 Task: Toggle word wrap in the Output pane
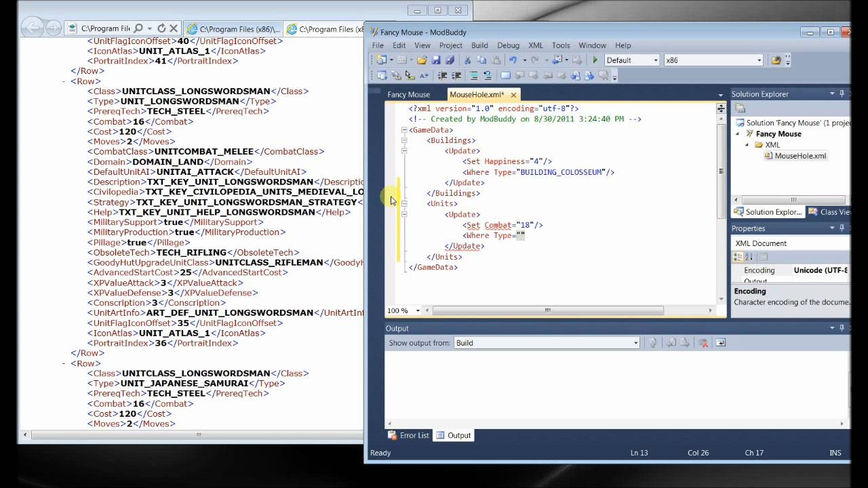pos(720,343)
